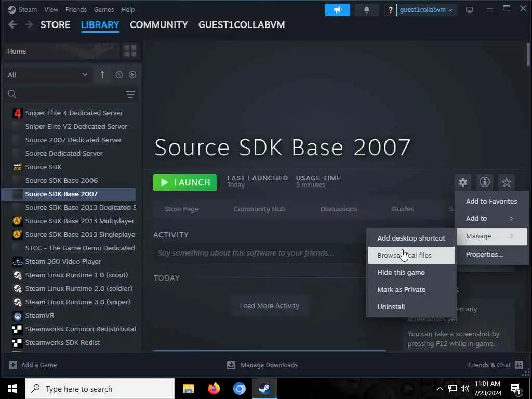
Task: Click the library search magnifier icon
Action: (12, 94)
